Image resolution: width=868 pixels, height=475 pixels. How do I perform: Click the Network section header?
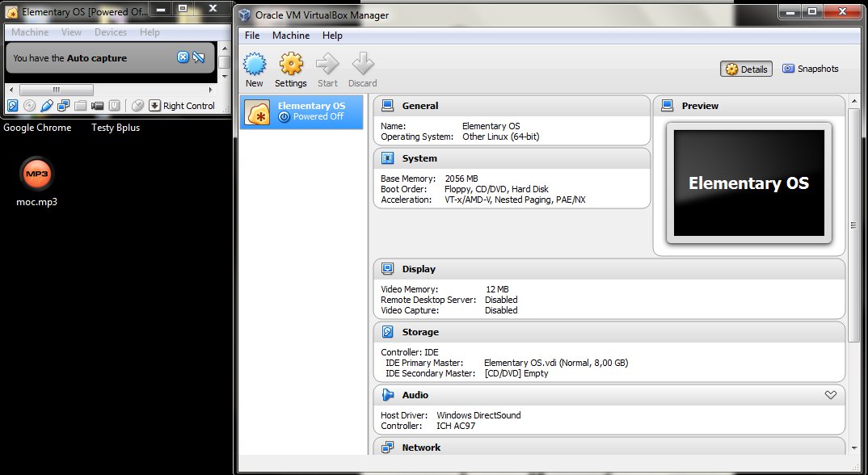609,448
